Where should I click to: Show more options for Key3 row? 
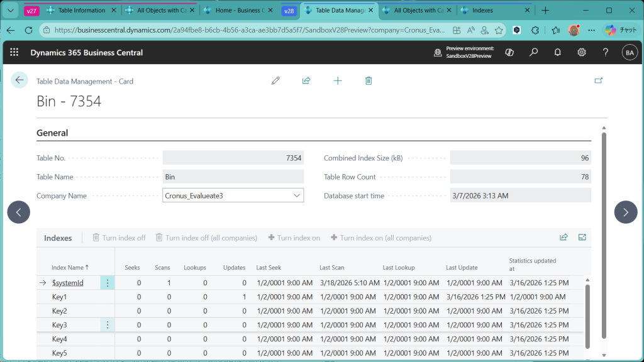pyautogui.click(x=108, y=325)
